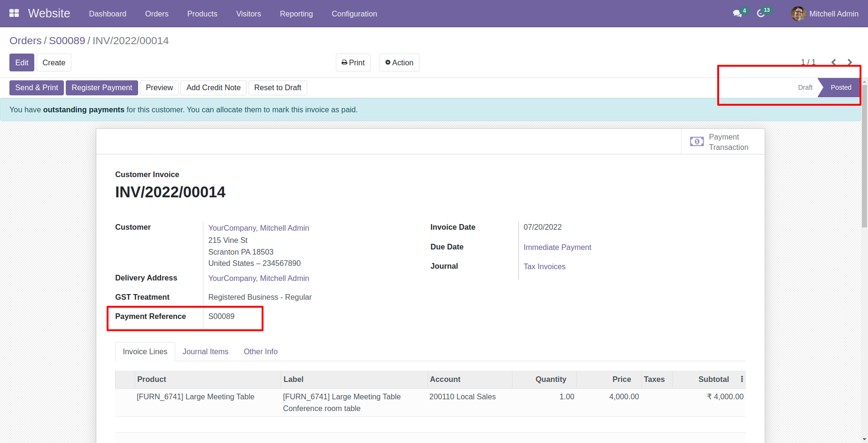This screenshot has width=868, height=443.
Task: Click the Mitchell Admin avatar picture
Action: (x=798, y=14)
